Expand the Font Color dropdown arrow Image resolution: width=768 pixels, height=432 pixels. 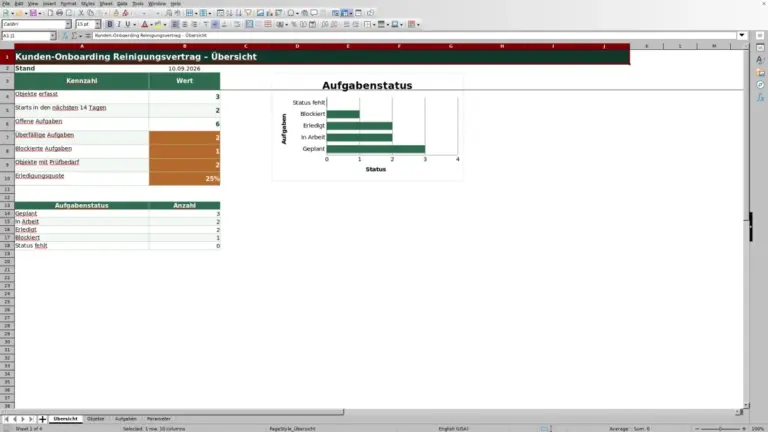(x=151, y=24)
